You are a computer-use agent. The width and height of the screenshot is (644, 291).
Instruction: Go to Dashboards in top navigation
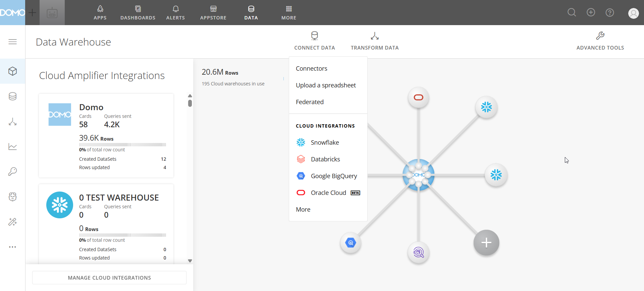(x=138, y=13)
